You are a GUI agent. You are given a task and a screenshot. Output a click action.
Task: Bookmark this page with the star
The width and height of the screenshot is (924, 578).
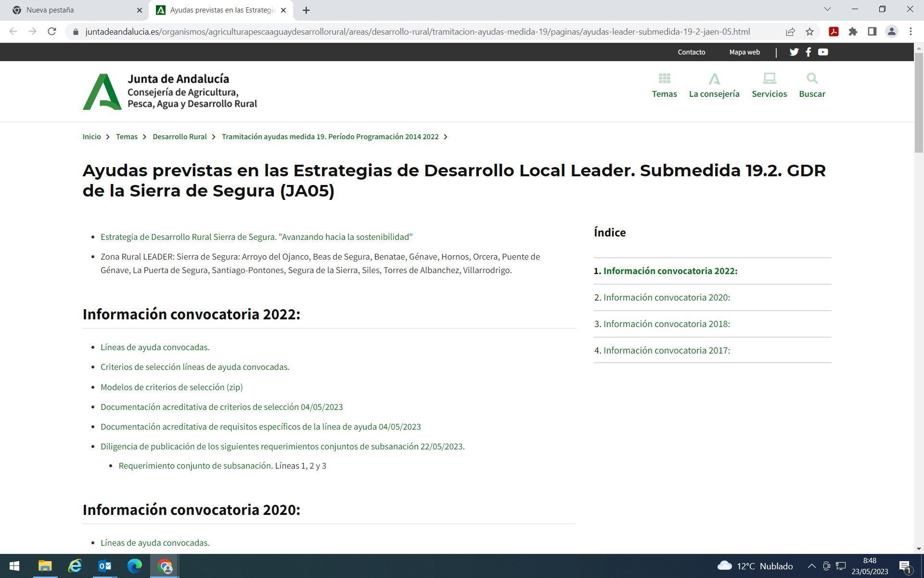[810, 32]
